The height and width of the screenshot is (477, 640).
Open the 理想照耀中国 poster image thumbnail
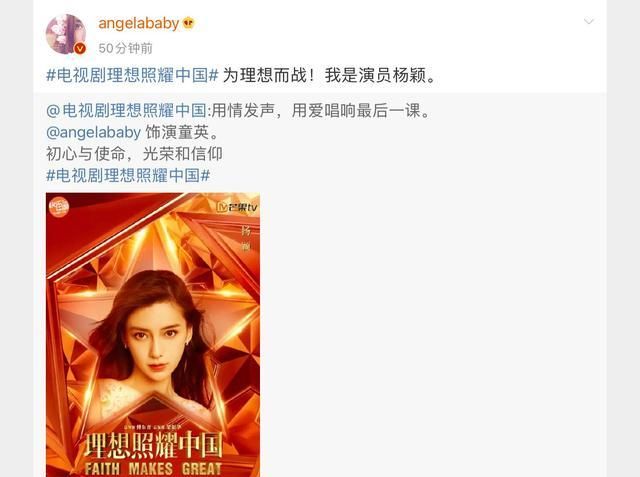point(153,335)
